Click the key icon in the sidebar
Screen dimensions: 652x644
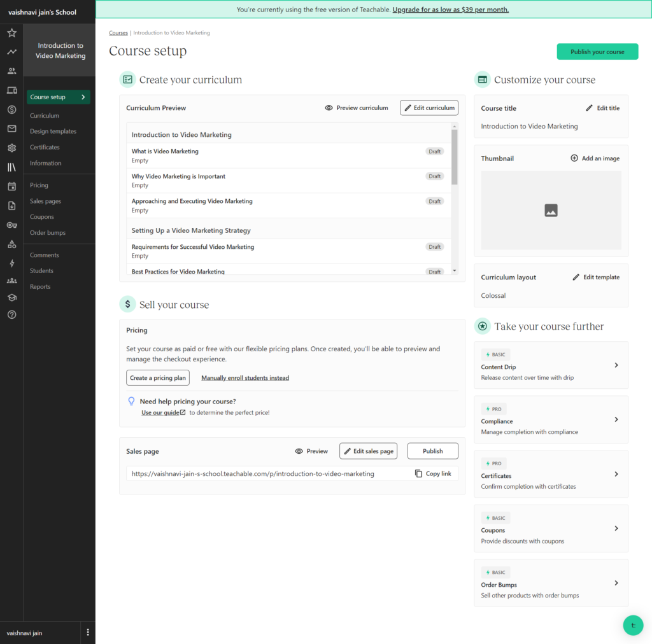point(11,225)
